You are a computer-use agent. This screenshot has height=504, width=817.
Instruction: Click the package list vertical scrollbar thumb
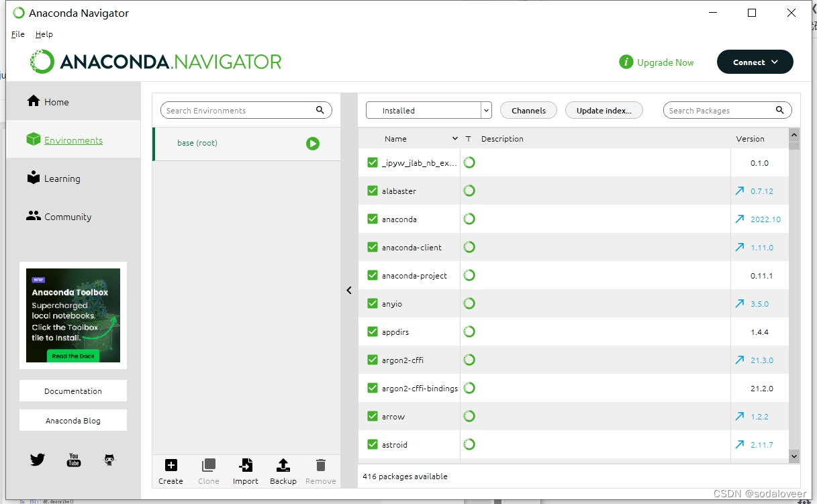coord(794,146)
